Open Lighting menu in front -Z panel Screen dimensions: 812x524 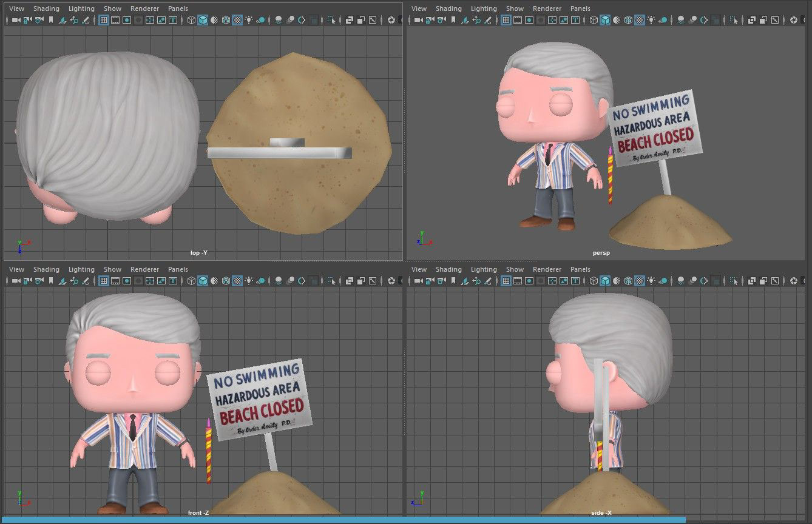pyautogui.click(x=81, y=269)
